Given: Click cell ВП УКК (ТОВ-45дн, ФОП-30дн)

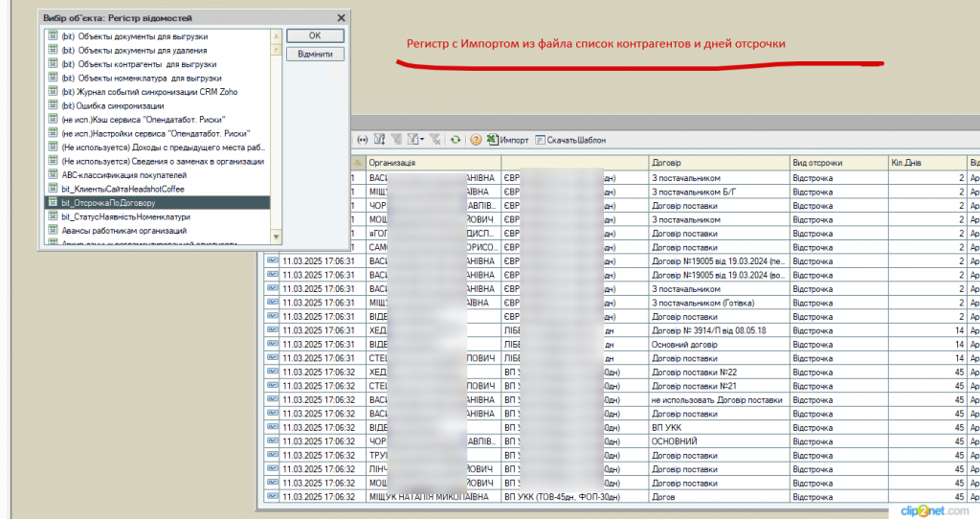Looking at the screenshot, I should (575, 496).
